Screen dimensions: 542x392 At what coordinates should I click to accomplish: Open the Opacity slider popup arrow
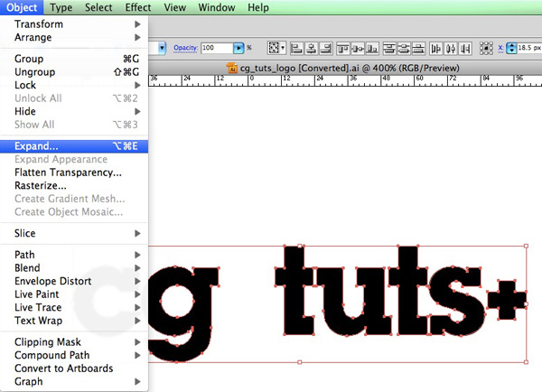[238, 48]
